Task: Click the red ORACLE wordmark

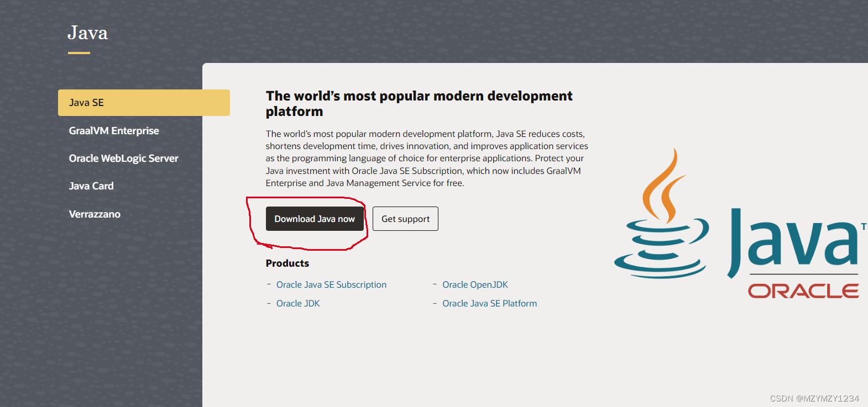Action: click(803, 291)
